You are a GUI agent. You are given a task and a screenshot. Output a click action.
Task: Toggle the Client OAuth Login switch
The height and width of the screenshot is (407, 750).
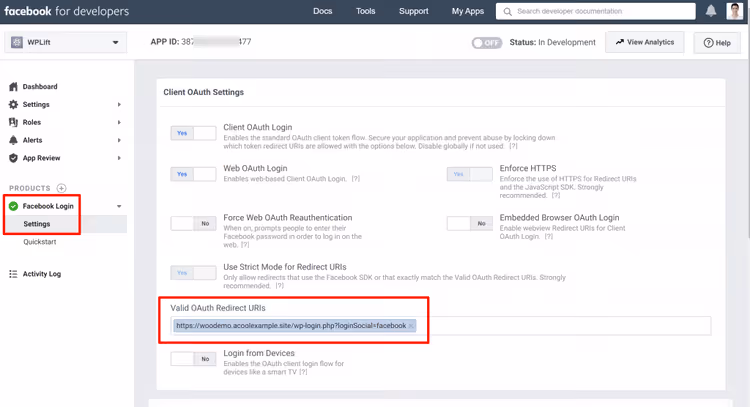(x=193, y=133)
